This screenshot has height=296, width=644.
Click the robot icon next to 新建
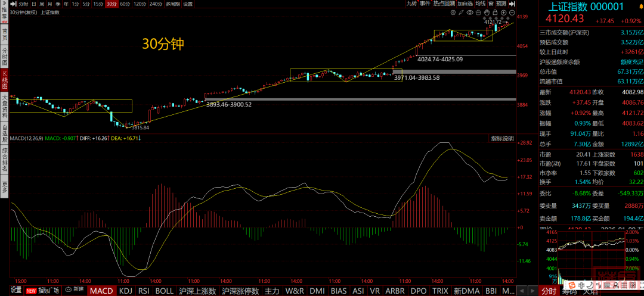[67, 289]
